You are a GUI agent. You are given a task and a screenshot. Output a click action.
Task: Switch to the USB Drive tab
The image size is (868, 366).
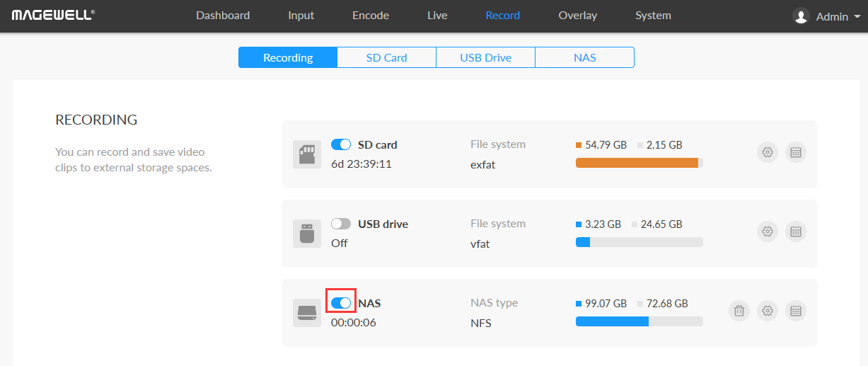coord(485,57)
